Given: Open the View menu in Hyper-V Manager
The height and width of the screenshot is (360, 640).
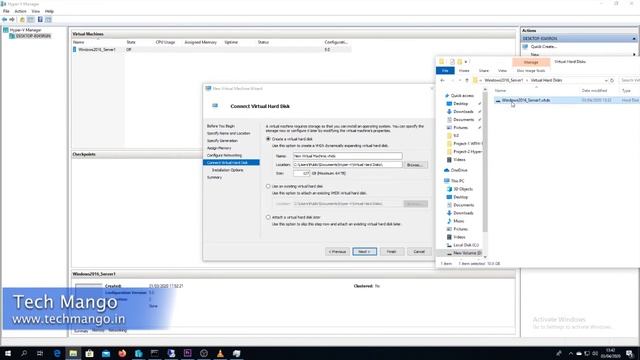Looking at the screenshot, I should (36, 11).
